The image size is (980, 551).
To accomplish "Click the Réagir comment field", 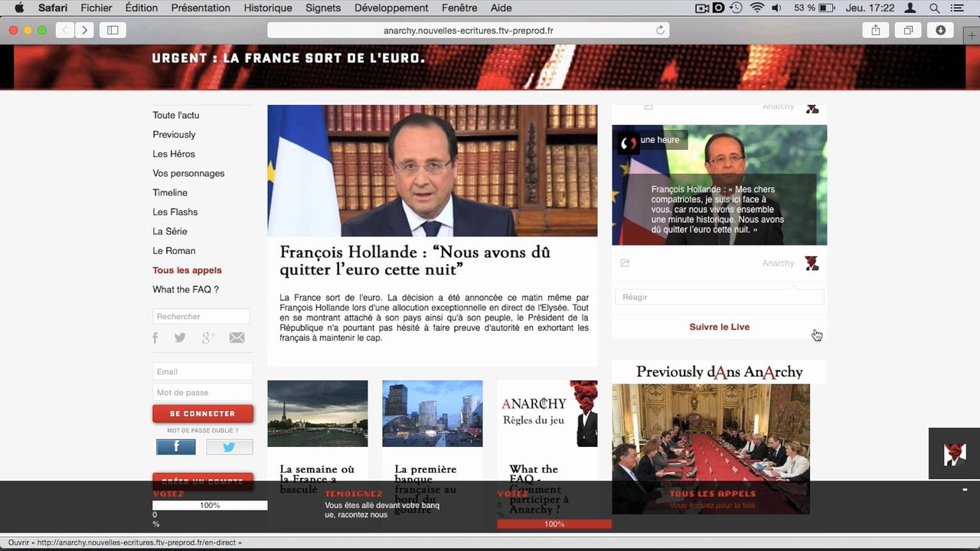I will click(720, 297).
